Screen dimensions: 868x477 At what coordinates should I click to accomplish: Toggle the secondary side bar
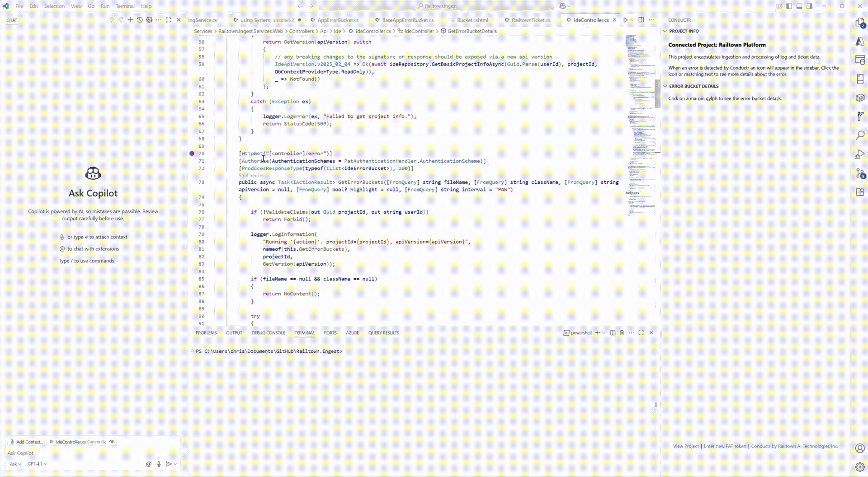click(809, 6)
